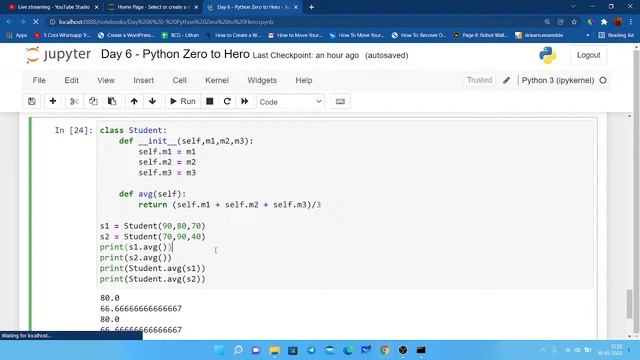Switch to the Live streaming YouTube Studio tab

(x=53, y=7)
